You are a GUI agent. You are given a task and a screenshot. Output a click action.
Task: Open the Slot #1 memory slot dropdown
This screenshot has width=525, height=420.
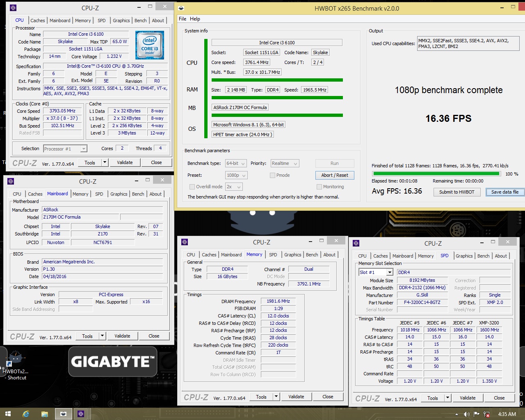coord(376,272)
